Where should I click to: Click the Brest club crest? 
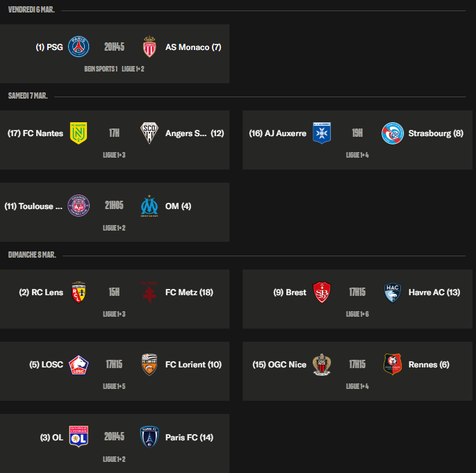[322, 292]
